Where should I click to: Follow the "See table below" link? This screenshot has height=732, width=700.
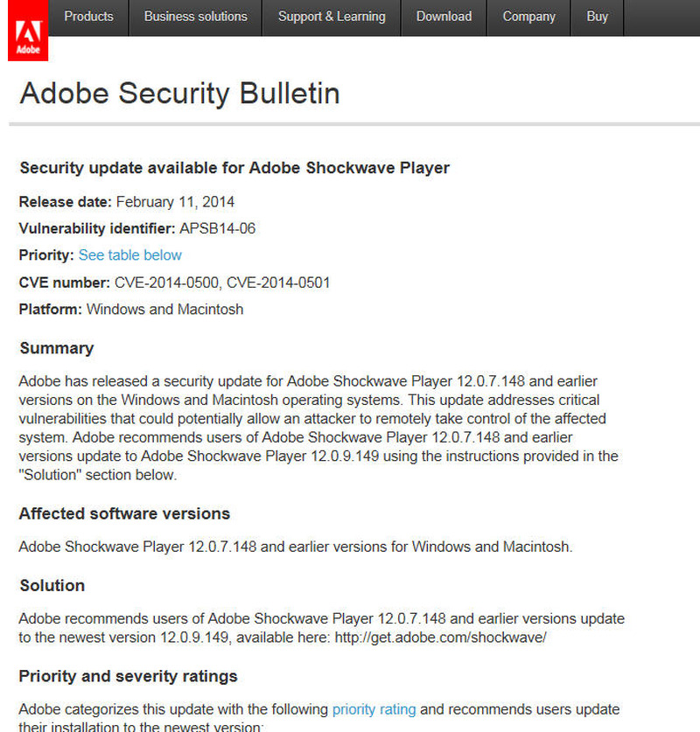(x=130, y=255)
